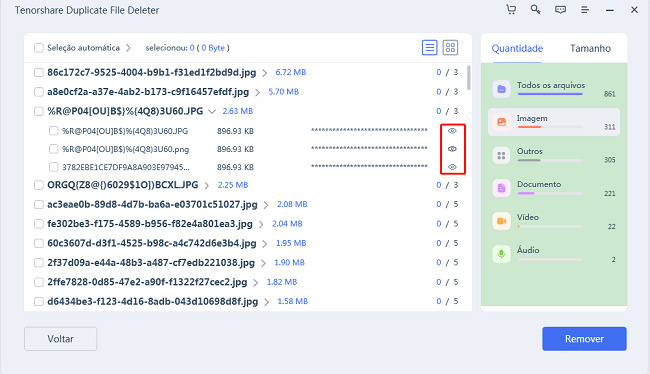The height and width of the screenshot is (374, 650).
Task: Switch to the Tamanho tab
Action: point(590,49)
